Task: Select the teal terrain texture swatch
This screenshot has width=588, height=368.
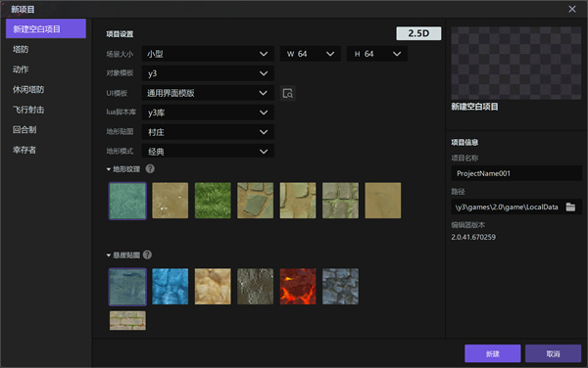Action: point(127,201)
